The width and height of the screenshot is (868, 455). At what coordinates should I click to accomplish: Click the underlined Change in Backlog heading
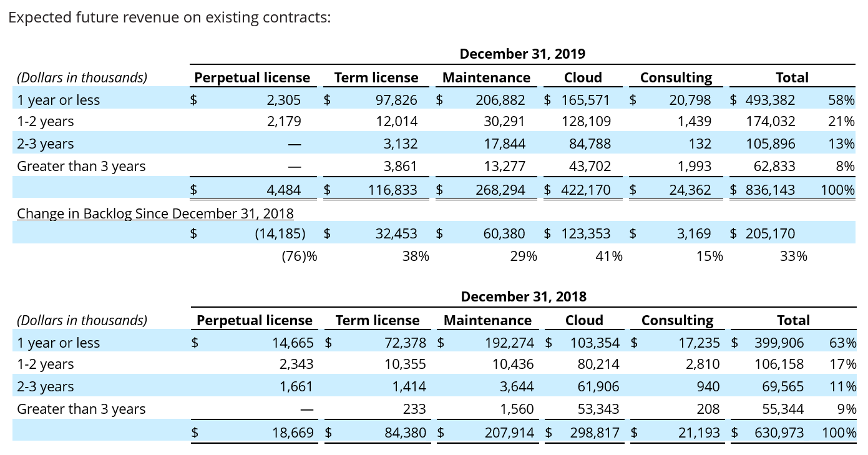click(x=155, y=213)
